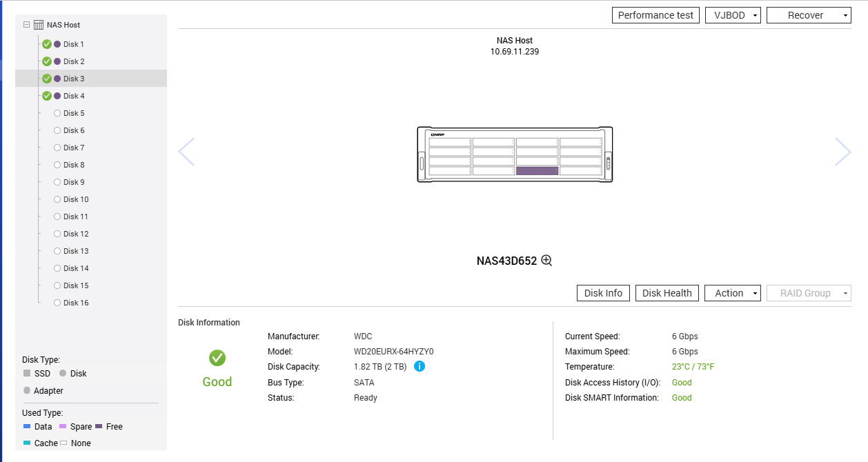
Task: Click Disk SMART Information Good value
Action: click(x=682, y=398)
